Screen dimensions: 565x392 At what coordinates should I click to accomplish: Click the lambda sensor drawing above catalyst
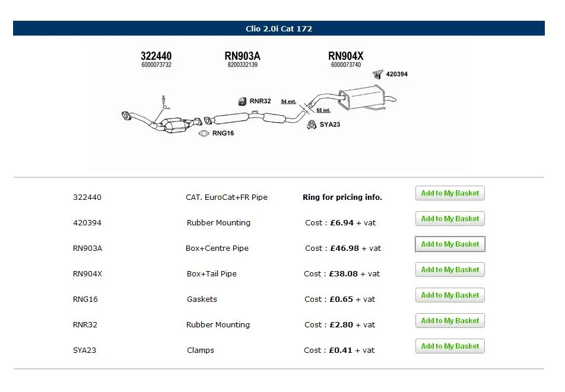click(164, 102)
